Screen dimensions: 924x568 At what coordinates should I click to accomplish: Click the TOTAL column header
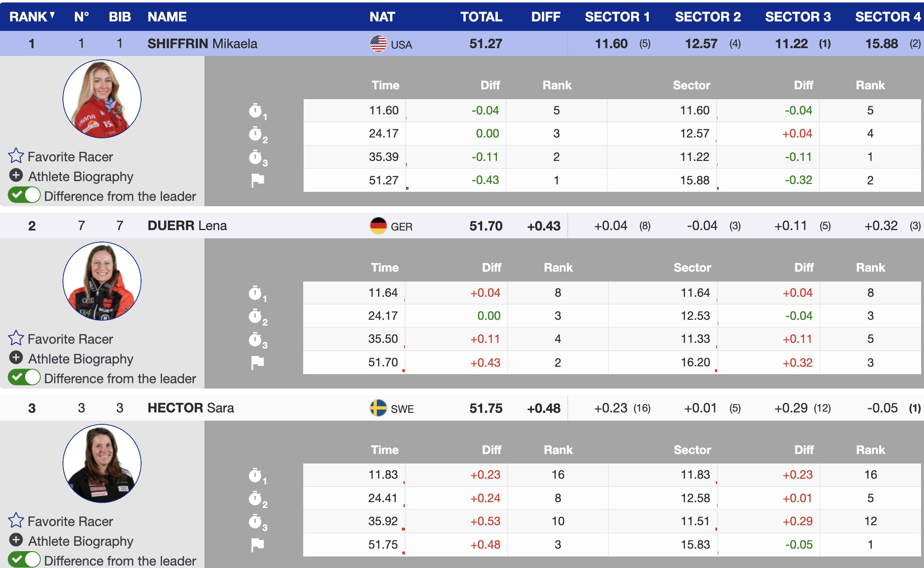point(481,17)
